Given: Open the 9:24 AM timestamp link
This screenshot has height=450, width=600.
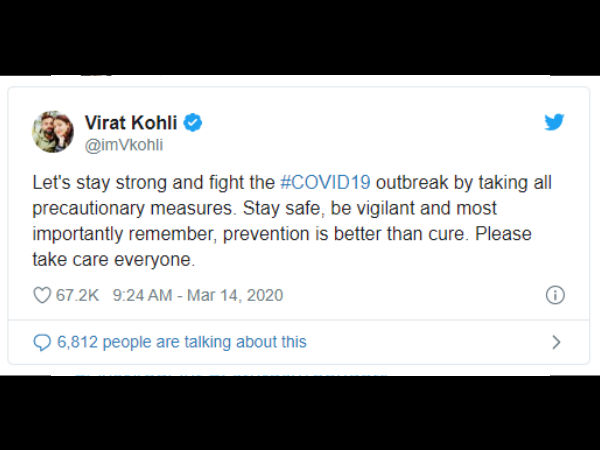Looking at the screenshot, I should 142,295.
